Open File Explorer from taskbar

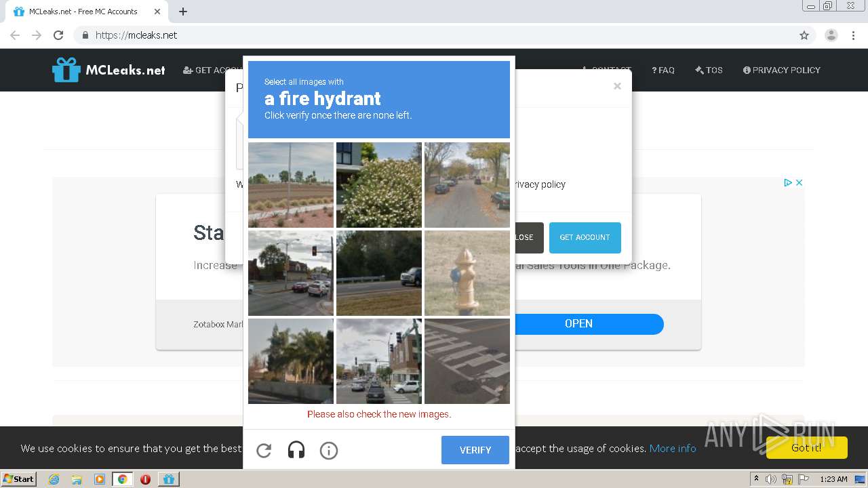tap(77, 479)
